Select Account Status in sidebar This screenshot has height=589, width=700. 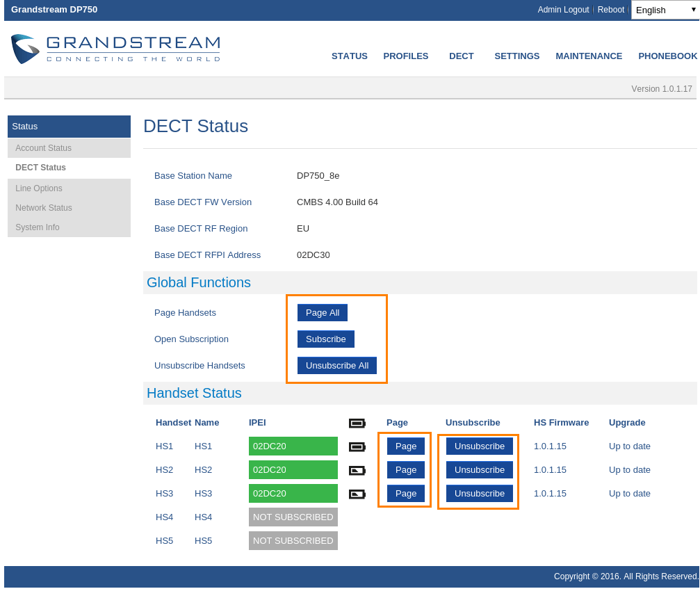[70, 148]
